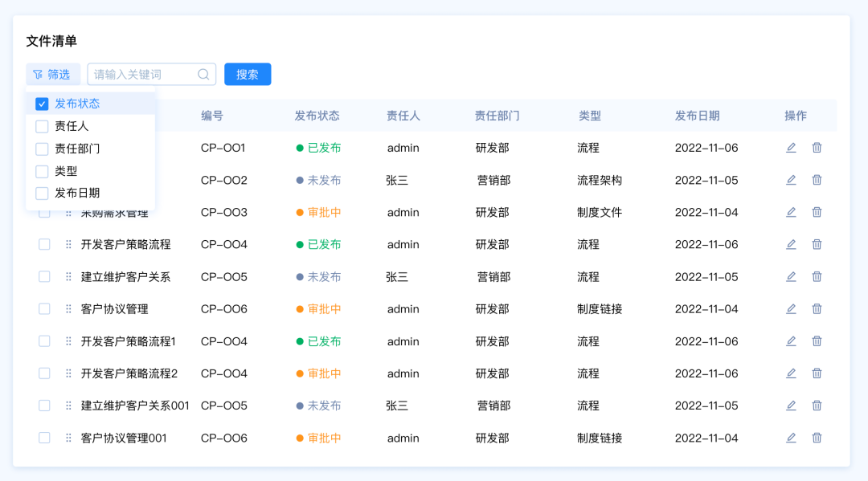Click the 编号 column header
Viewport: 868px width, 481px height.
pos(212,116)
